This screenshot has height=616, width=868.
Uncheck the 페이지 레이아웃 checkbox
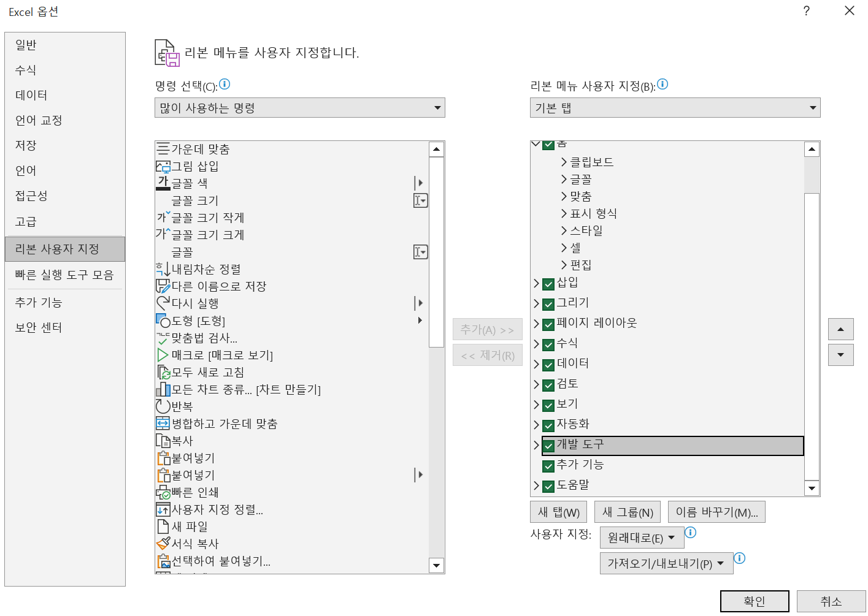(x=548, y=324)
